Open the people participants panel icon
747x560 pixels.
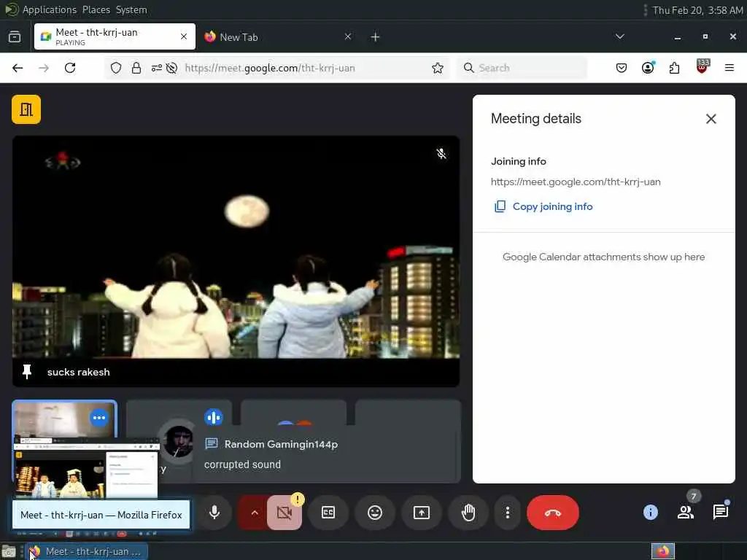coord(686,513)
